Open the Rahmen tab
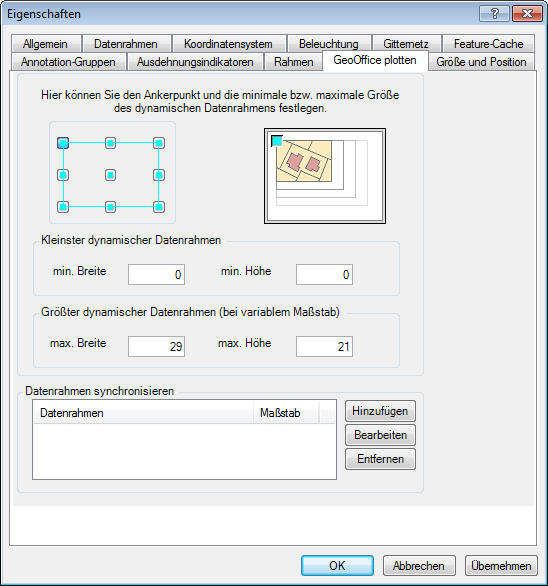Screen dimensions: 548x586 pyautogui.click(x=293, y=62)
